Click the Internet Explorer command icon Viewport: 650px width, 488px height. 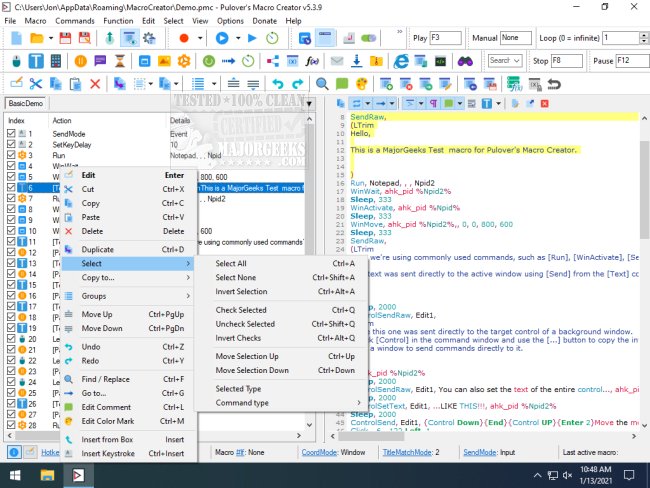click(x=401, y=61)
